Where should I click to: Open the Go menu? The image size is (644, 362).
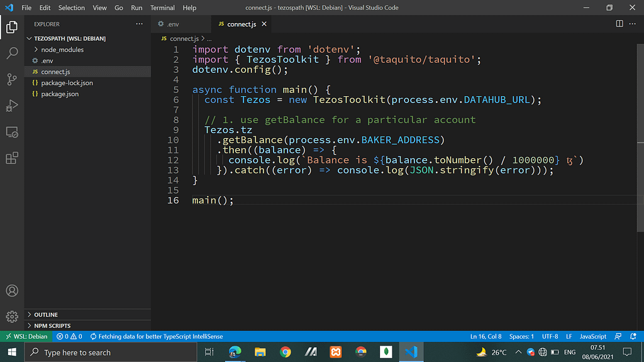119,8
